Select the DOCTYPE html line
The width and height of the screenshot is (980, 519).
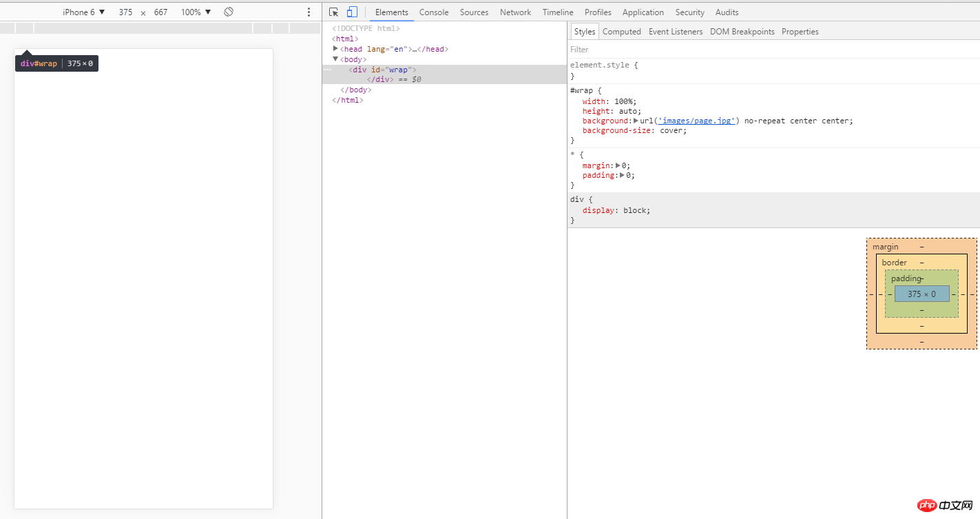click(x=366, y=28)
